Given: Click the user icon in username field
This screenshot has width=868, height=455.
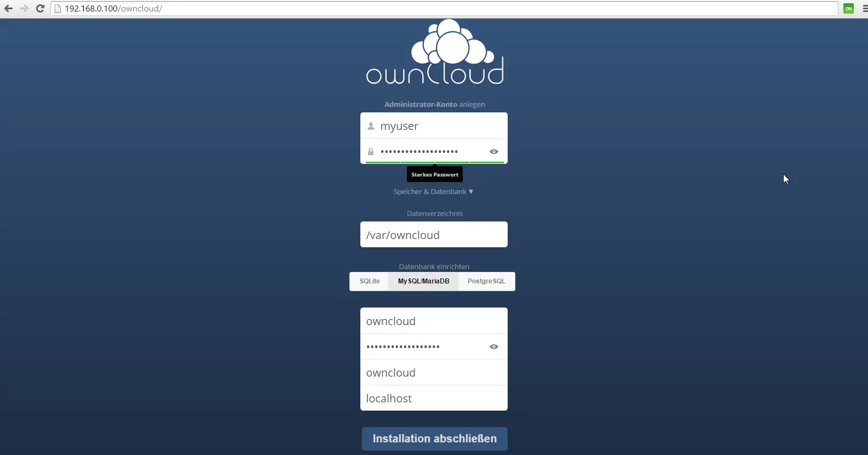Looking at the screenshot, I should point(371,126).
